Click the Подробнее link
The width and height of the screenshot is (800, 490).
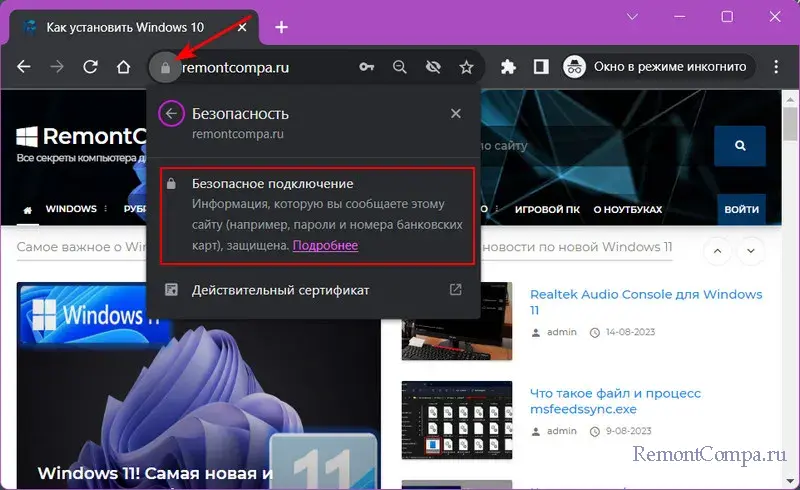(325, 245)
